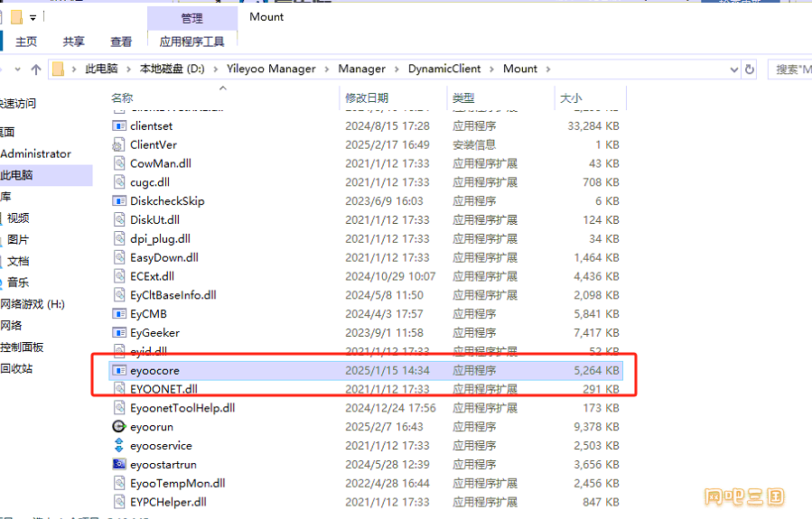Click the folder icon in the address bar

click(59, 69)
